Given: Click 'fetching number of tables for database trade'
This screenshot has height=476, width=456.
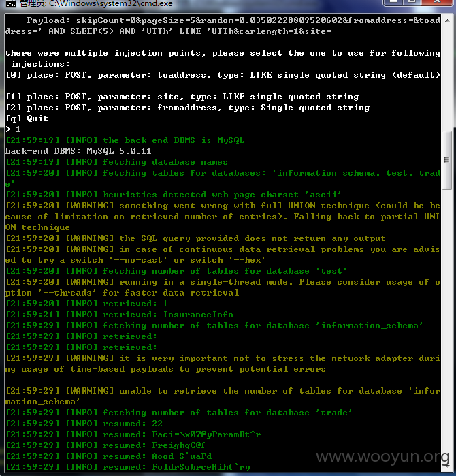Looking at the screenshot, I should coord(179,413).
